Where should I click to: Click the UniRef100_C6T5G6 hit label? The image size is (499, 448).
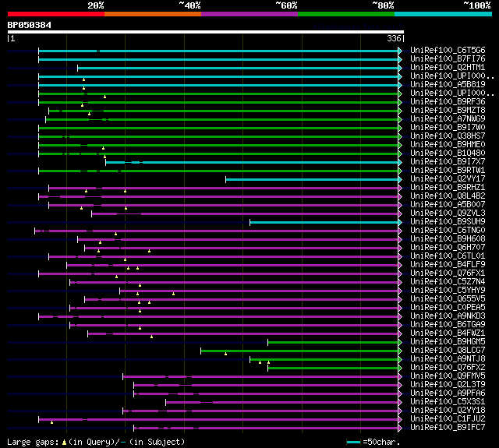pyautogui.click(x=448, y=50)
